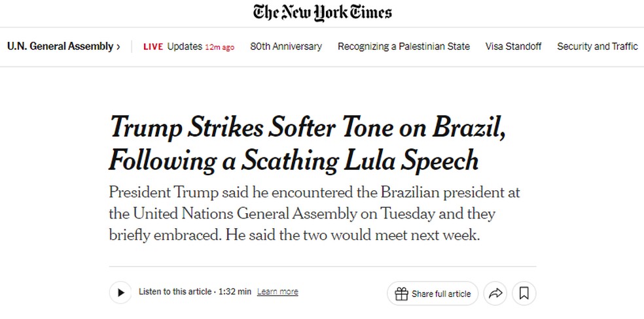Screen dimensions: 644x319
Task: Click the article summary paragraph
Action: (314, 214)
